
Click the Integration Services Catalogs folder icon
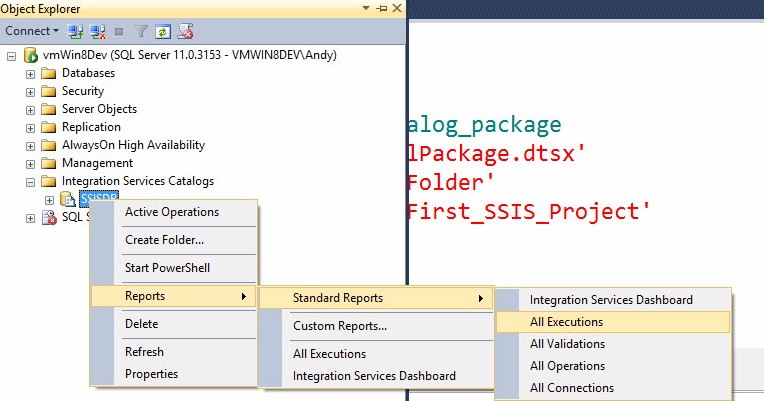click(48, 182)
